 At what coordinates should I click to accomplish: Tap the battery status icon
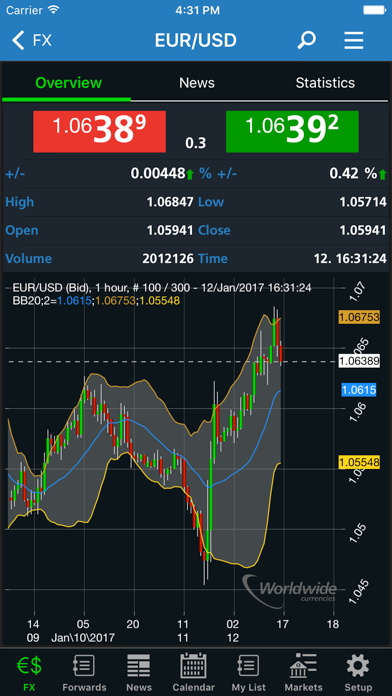pos(375,10)
